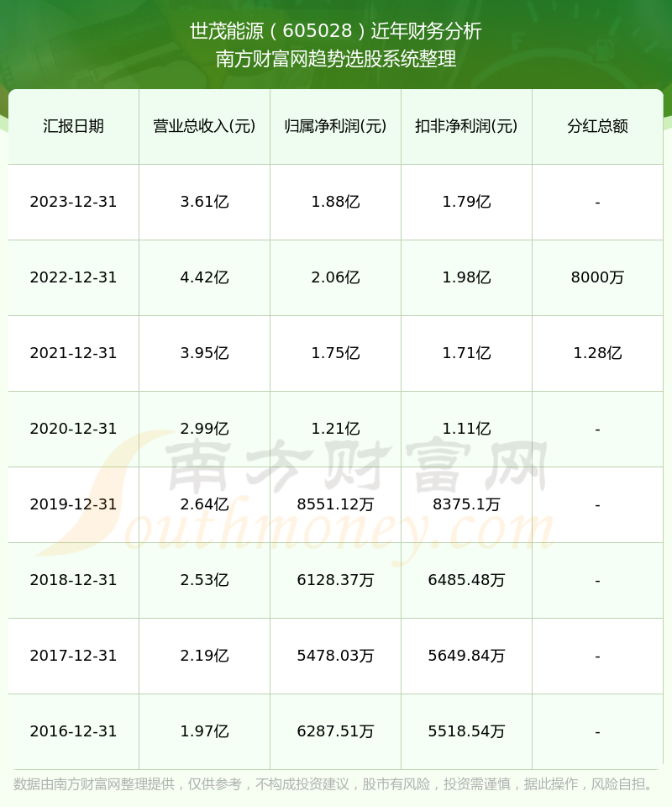Select the 2023-12-31 date cell

point(74,202)
